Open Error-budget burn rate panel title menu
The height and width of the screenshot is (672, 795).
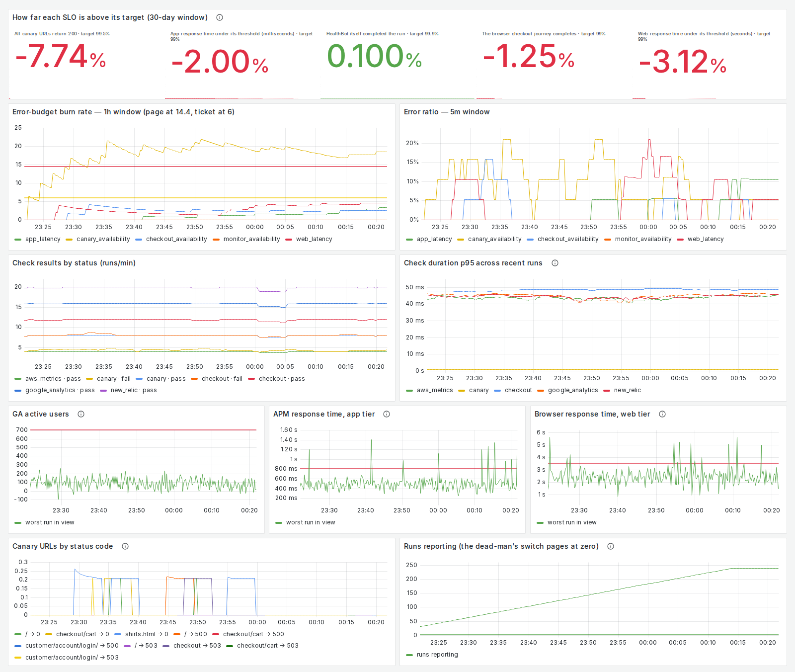click(123, 112)
